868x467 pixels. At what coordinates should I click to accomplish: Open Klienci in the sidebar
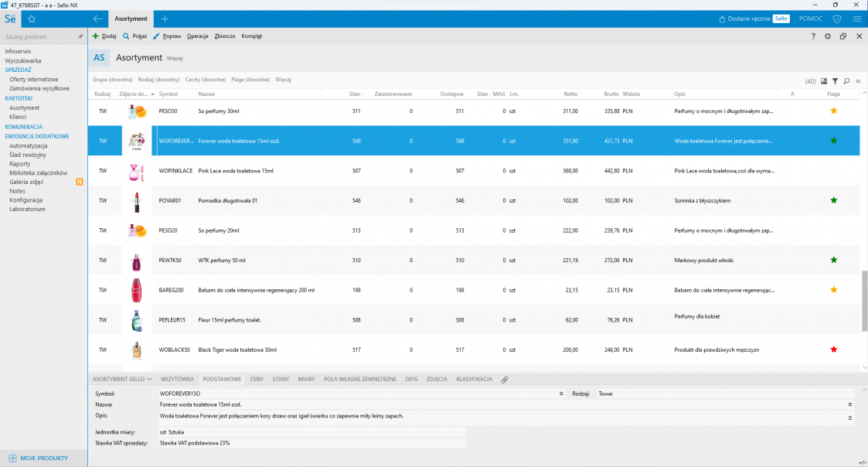(18, 117)
